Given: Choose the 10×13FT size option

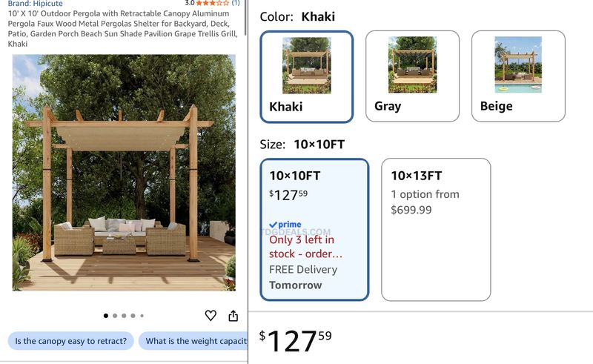Looking at the screenshot, I should pyautogui.click(x=436, y=230).
